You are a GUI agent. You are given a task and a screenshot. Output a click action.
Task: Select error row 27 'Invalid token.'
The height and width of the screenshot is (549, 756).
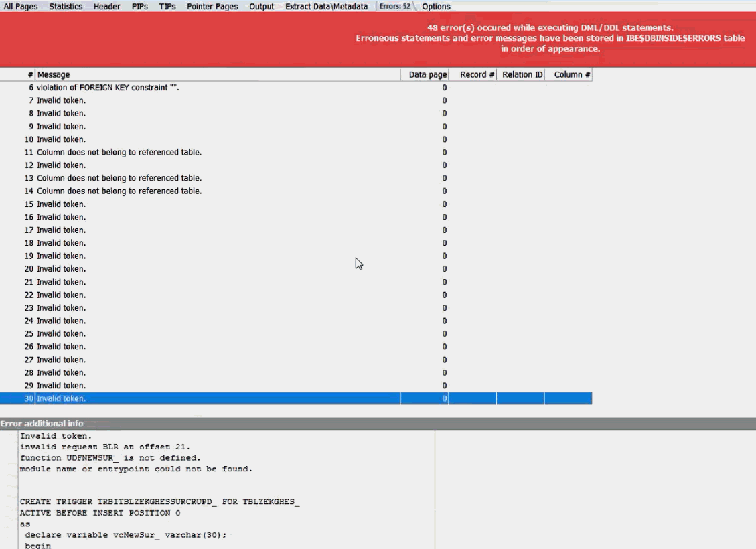[296, 360]
